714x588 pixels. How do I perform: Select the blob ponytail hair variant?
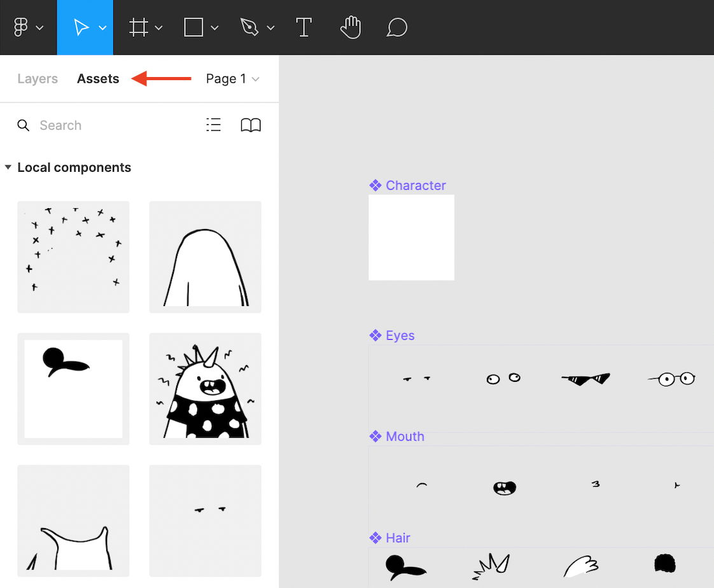pyautogui.click(x=405, y=568)
